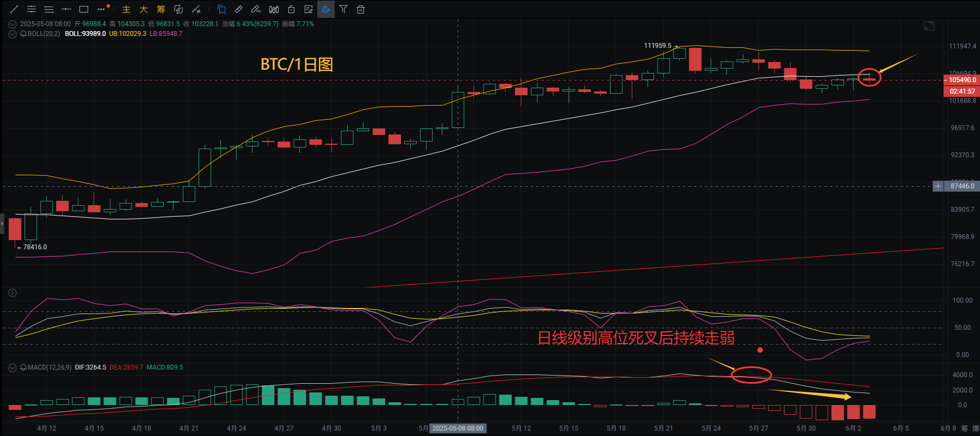Open the line style settings icon
Viewport: 980px width, 436px height.
pos(196,9)
